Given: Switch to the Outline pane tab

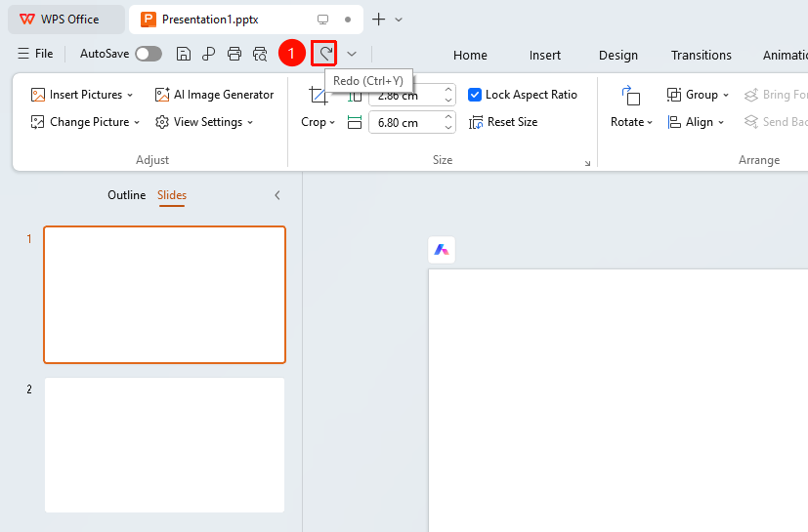Looking at the screenshot, I should [127, 195].
